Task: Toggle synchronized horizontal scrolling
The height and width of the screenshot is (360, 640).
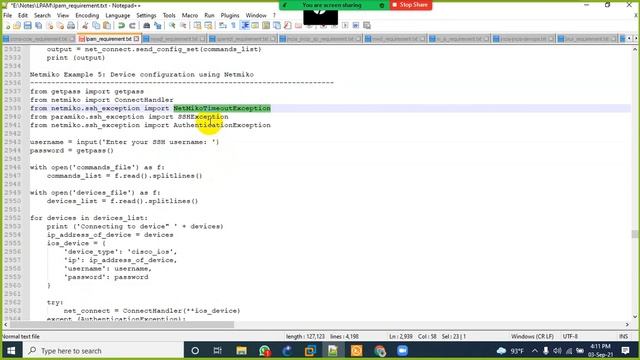Action: 209,26
